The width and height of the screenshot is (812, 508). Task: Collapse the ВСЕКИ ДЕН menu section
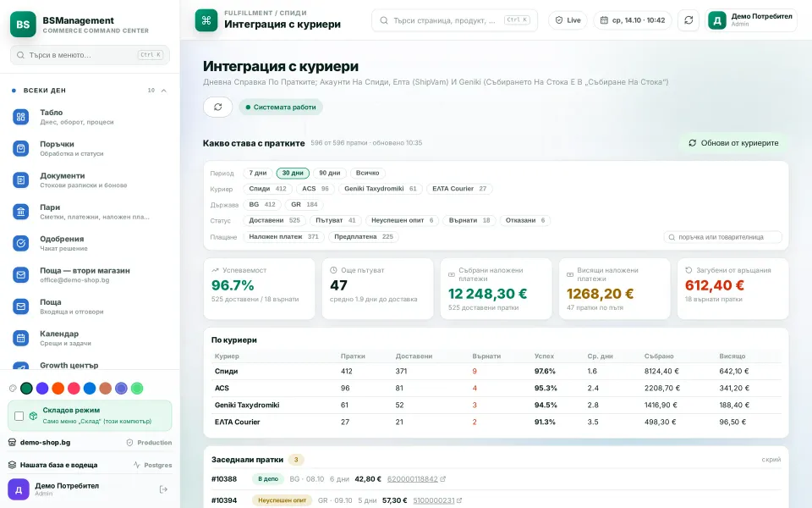163,91
